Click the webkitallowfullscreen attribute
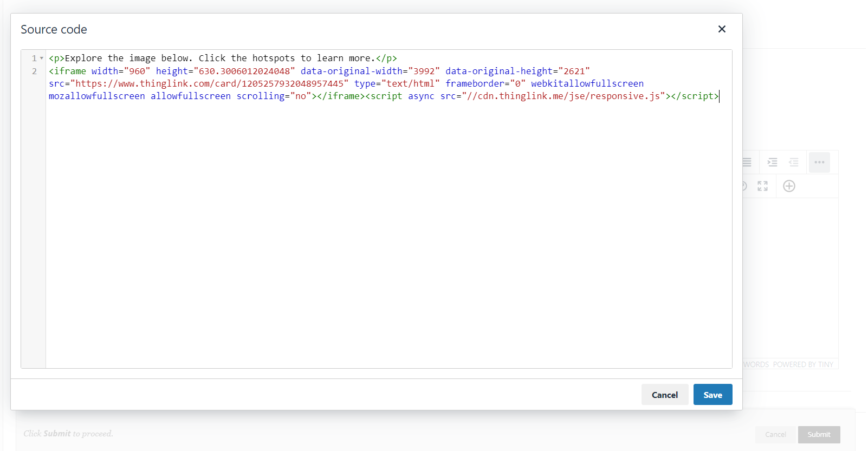The height and width of the screenshot is (451, 868). coord(587,83)
